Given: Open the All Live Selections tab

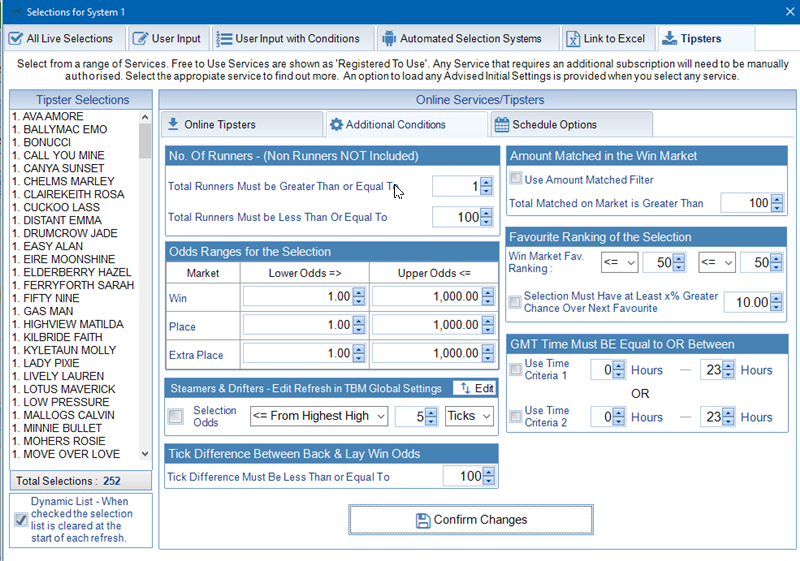Looking at the screenshot, I should [x=64, y=39].
